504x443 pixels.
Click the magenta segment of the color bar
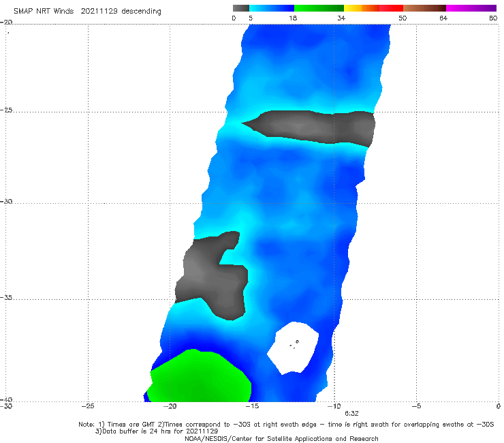pyautogui.click(x=471, y=8)
